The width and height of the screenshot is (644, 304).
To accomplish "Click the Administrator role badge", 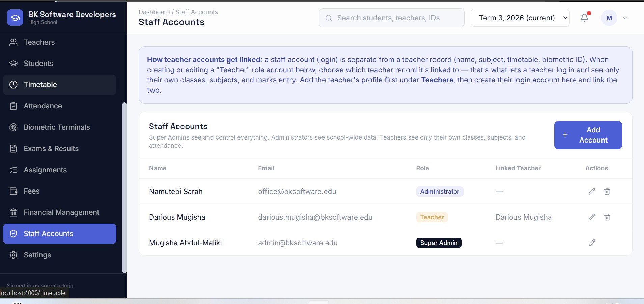I will 440,192.
